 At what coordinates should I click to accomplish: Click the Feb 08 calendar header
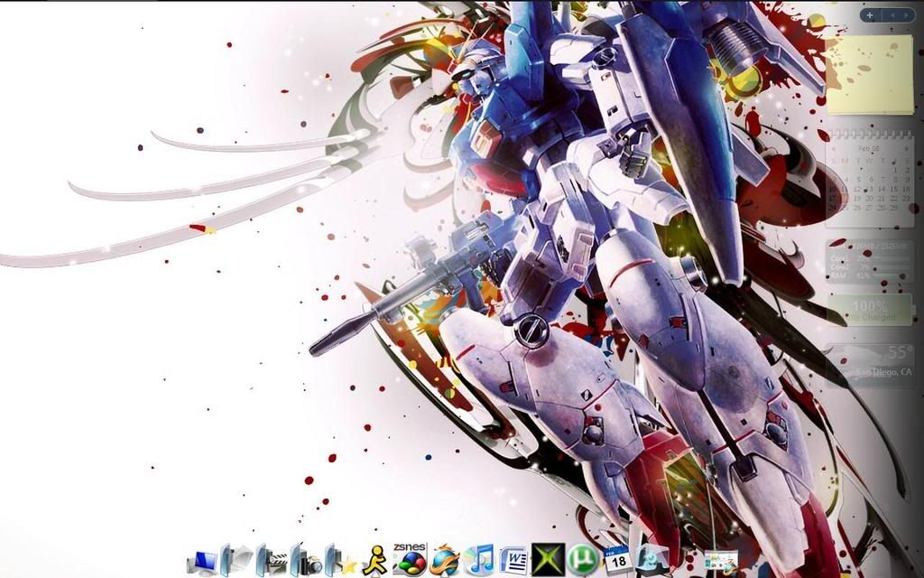[x=869, y=149]
